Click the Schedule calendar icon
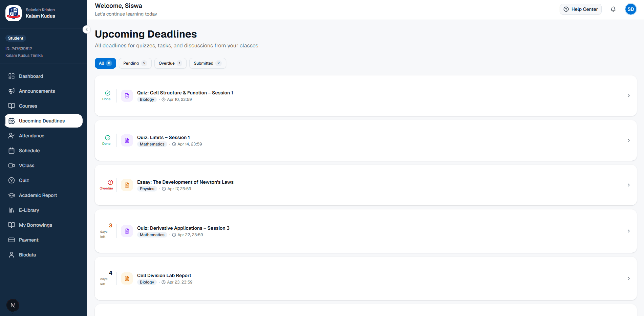The width and height of the screenshot is (644, 316). [x=12, y=151]
